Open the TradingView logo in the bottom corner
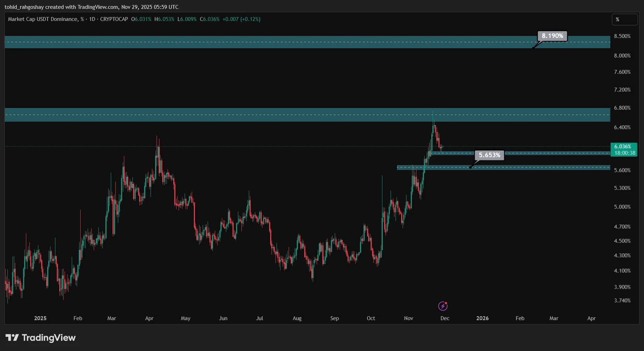Image resolution: width=644 pixels, height=351 pixels. coord(41,338)
